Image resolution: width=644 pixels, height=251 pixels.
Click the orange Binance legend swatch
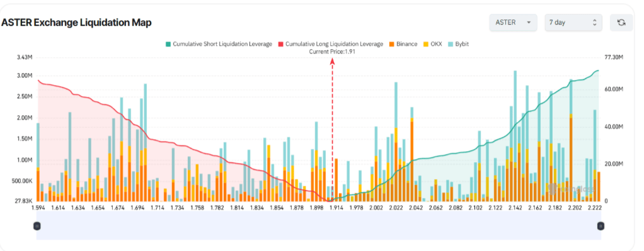(391, 44)
